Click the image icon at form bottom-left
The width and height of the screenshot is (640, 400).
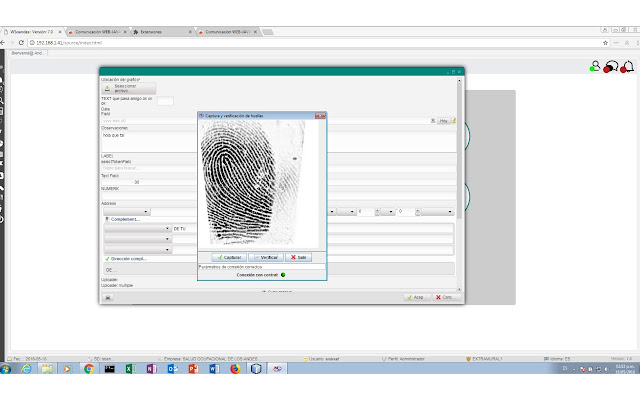[x=108, y=298]
